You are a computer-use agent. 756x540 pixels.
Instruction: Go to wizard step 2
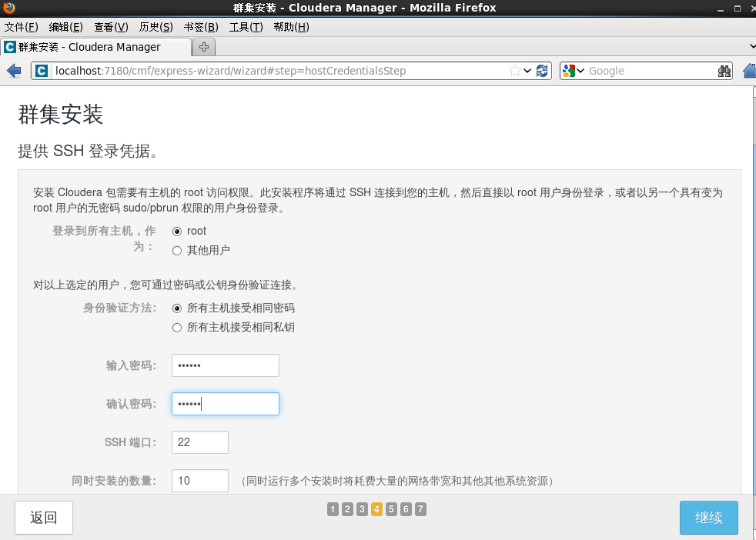coord(347,509)
